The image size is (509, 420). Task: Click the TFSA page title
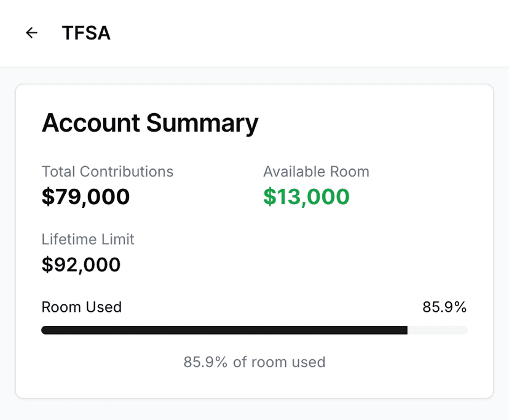(86, 33)
